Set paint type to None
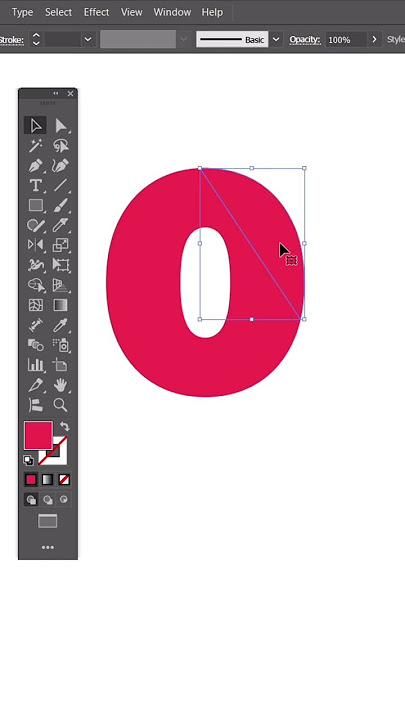The image size is (405, 720). [x=64, y=480]
